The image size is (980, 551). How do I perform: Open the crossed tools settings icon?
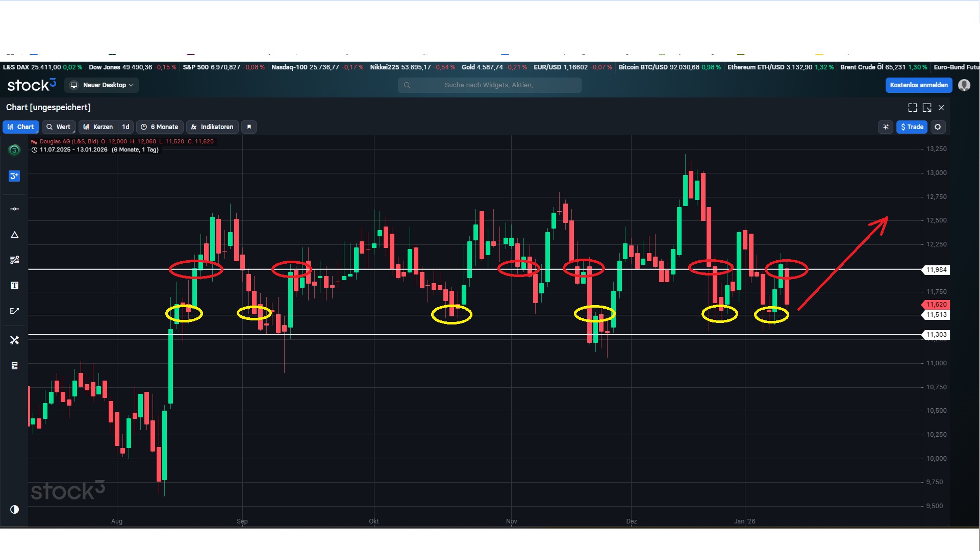click(x=14, y=340)
